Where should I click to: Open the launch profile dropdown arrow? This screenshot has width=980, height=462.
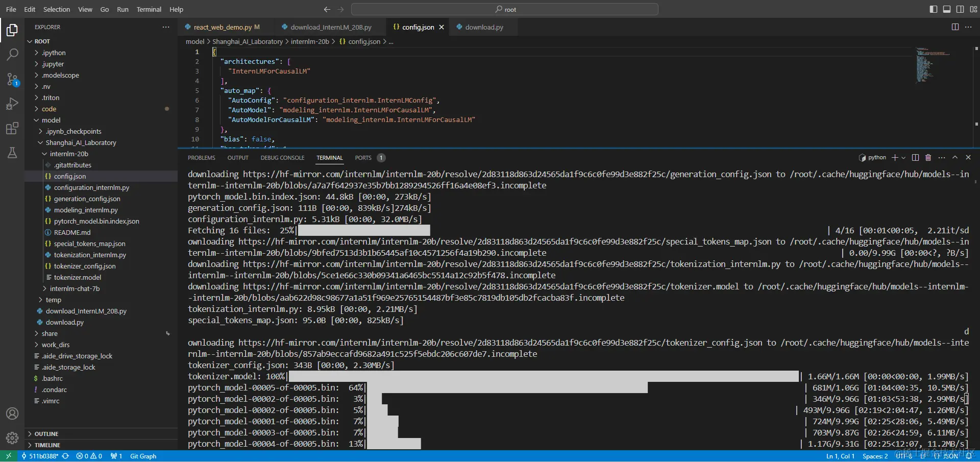coord(903,158)
